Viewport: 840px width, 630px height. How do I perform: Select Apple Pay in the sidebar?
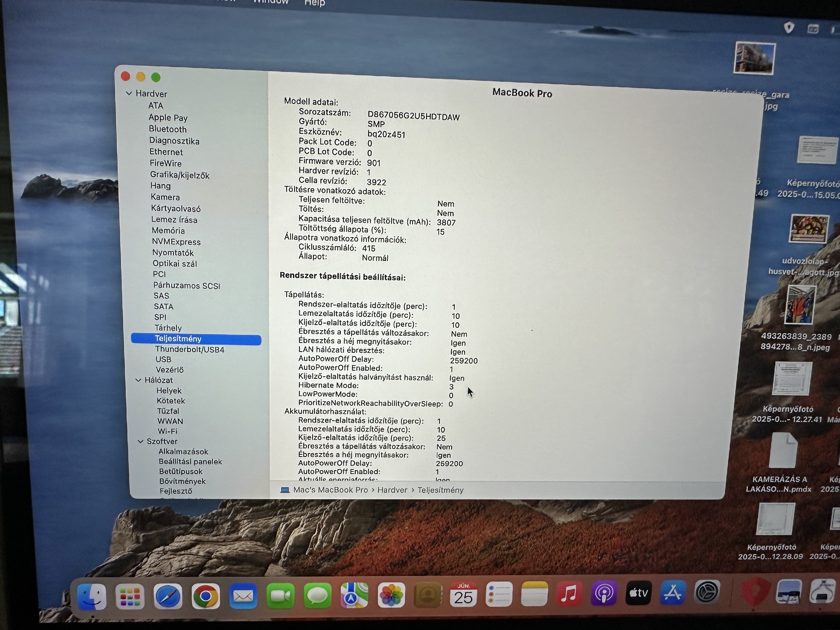[x=168, y=118]
